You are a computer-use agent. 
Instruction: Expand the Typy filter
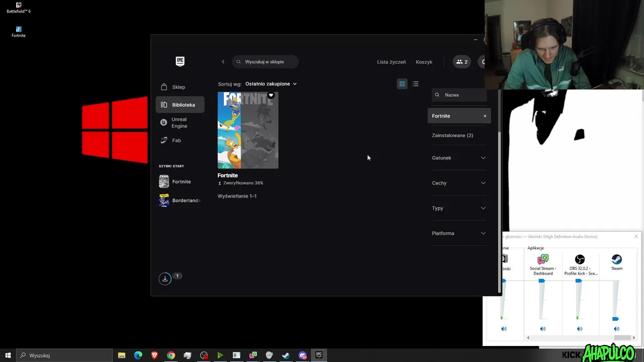coord(459,208)
